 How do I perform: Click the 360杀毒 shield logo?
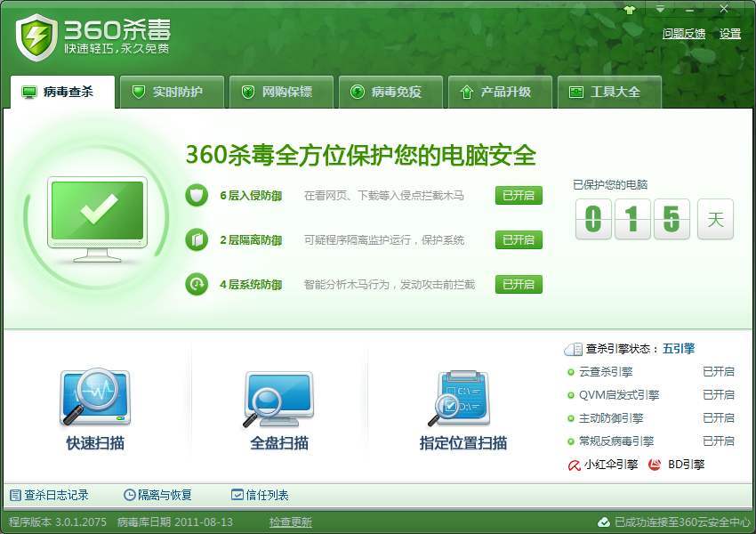click(37, 37)
